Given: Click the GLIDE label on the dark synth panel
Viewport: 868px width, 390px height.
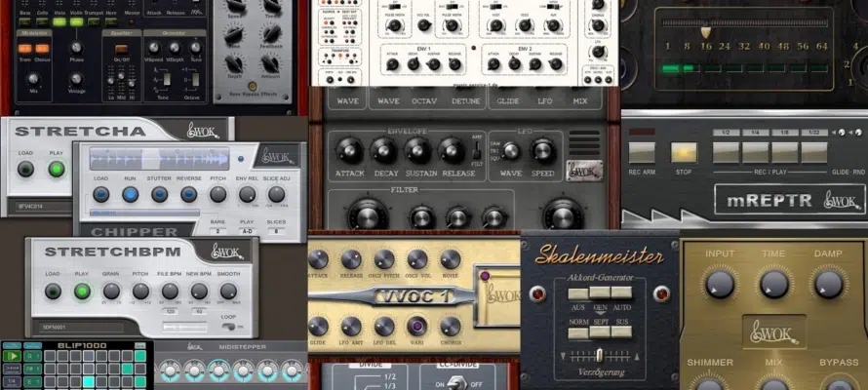Looking at the screenshot, I should pyautogui.click(x=507, y=101).
